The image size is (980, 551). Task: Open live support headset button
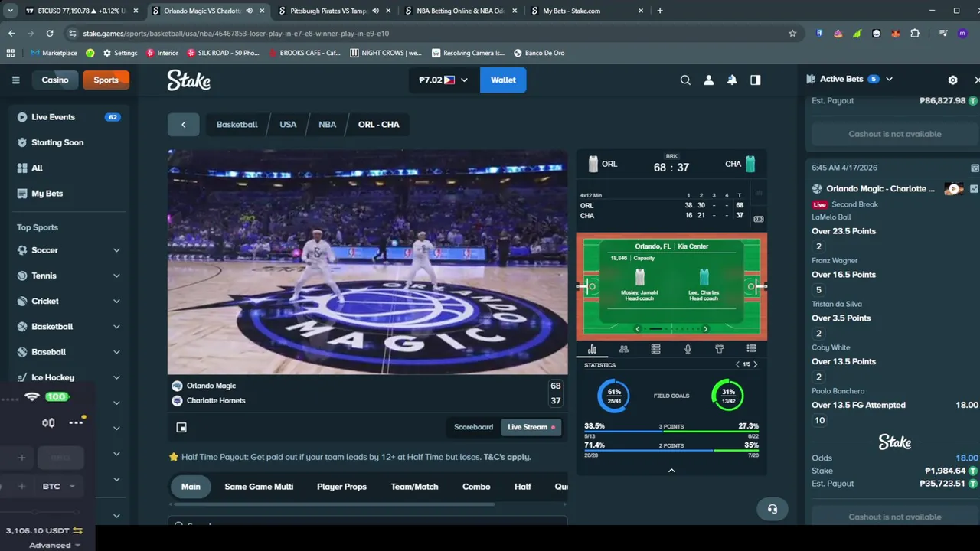[x=772, y=509]
